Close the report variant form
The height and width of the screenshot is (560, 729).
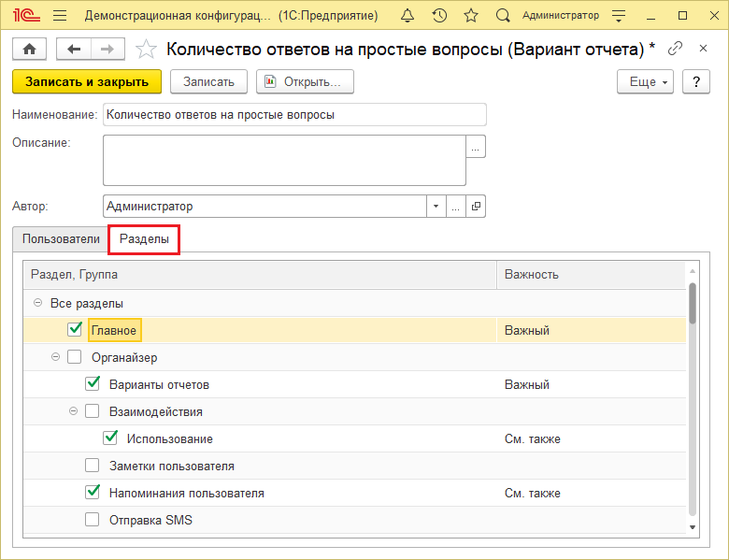pos(703,49)
